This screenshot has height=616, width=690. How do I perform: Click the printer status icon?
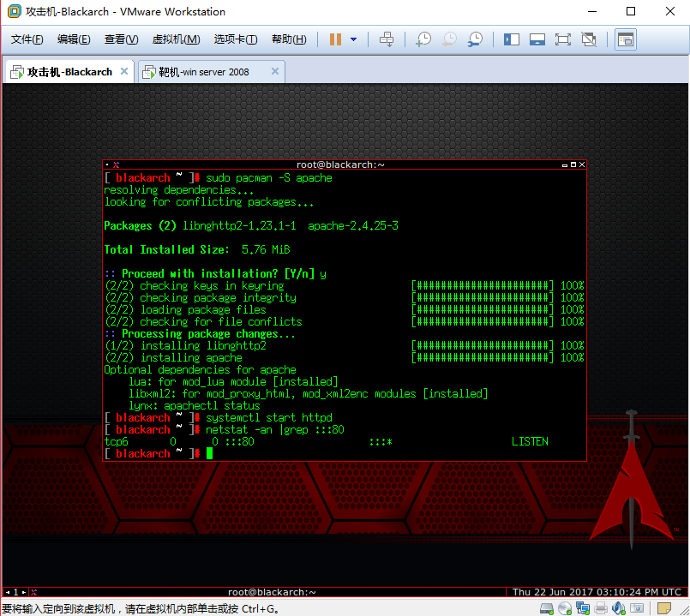point(601,608)
